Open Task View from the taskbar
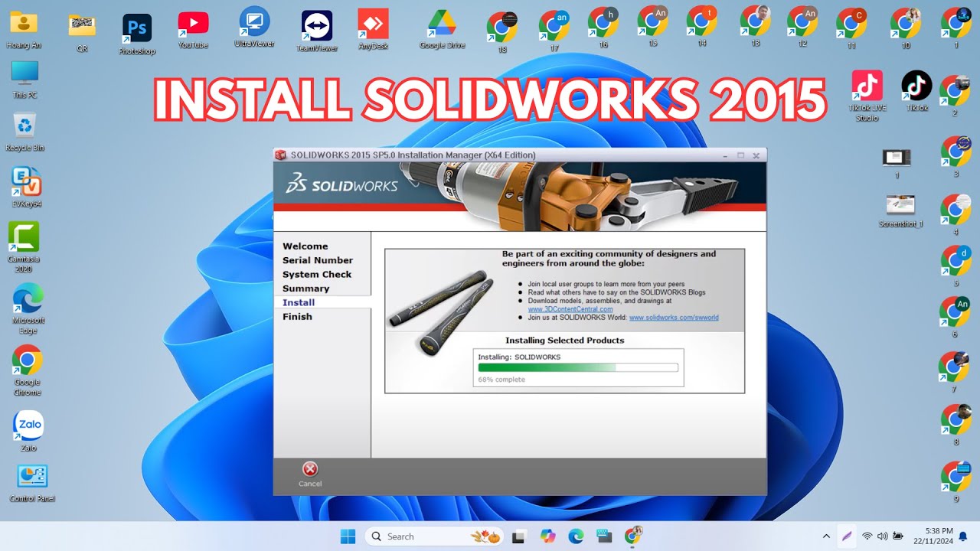 click(519, 536)
